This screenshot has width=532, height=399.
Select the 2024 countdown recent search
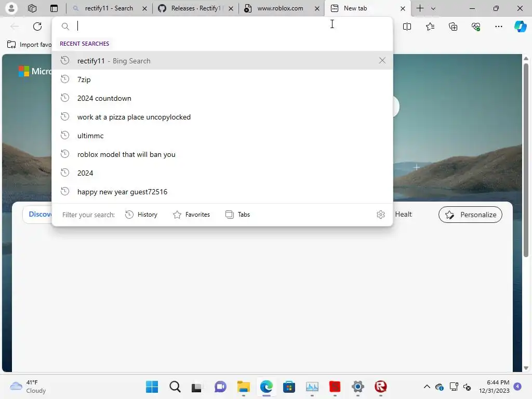[222, 98]
